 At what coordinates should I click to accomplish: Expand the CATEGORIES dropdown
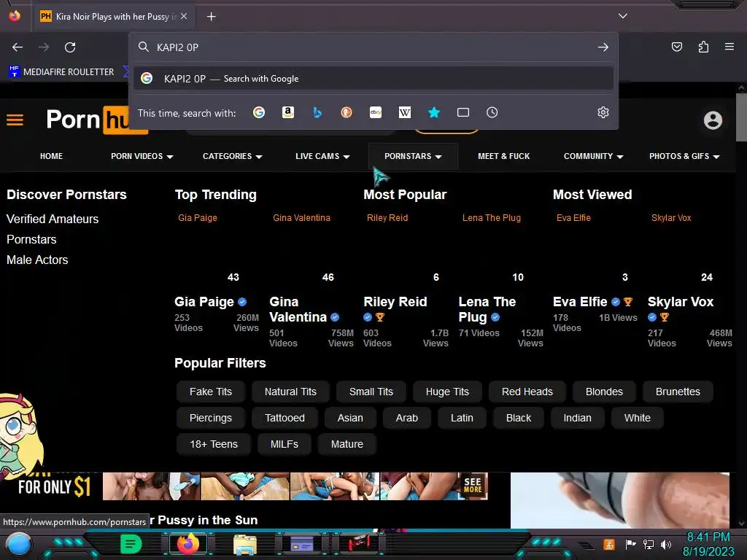point(233,156)
